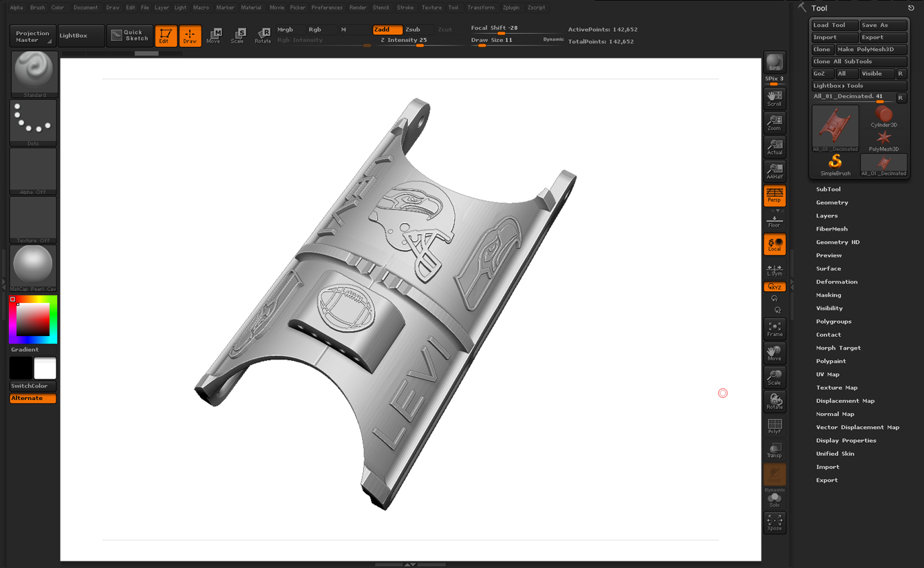
Task: Toggle Persp perspective view
Action: [775, 196]
